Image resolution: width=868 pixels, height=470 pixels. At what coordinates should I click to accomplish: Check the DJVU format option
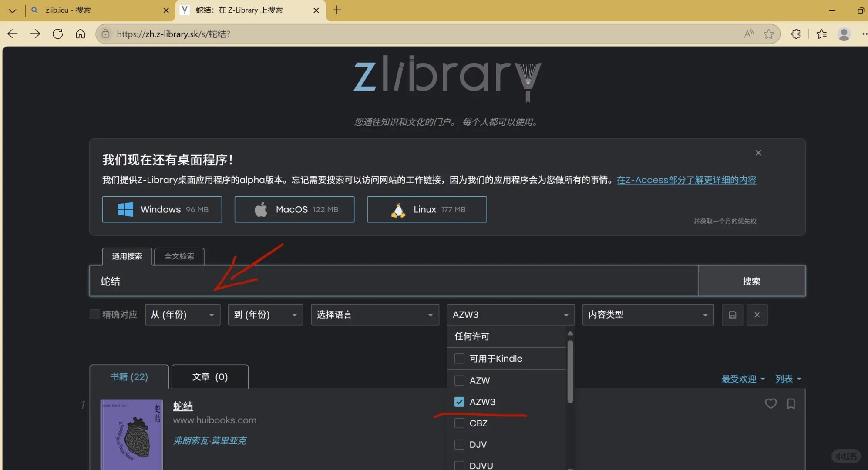(459, 465)
